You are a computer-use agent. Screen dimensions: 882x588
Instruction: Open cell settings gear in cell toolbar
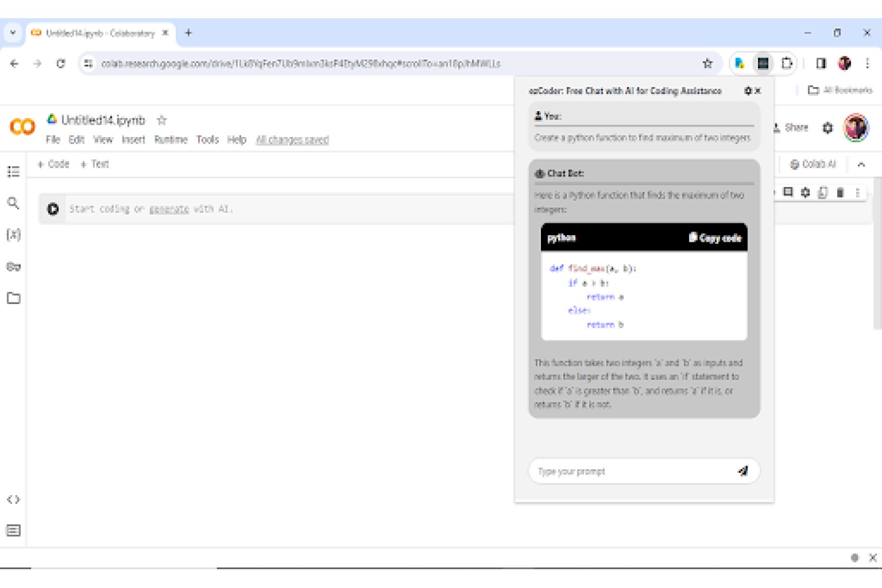pos(806,192)
